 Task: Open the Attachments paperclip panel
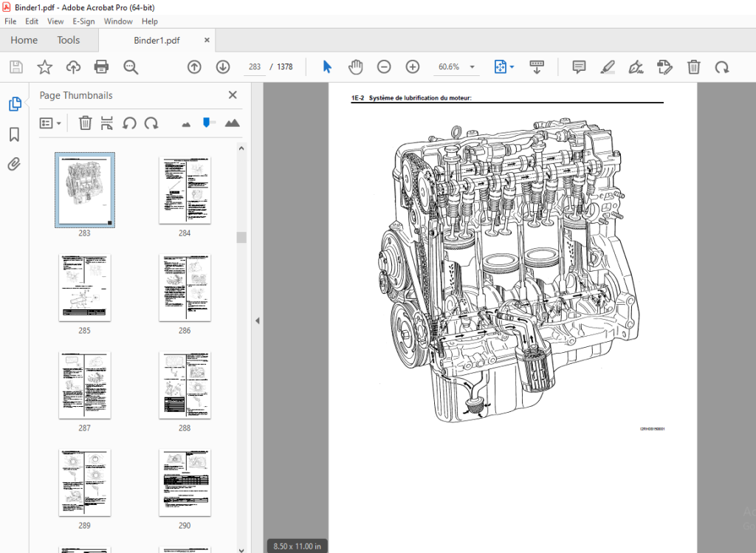[15, 165]
